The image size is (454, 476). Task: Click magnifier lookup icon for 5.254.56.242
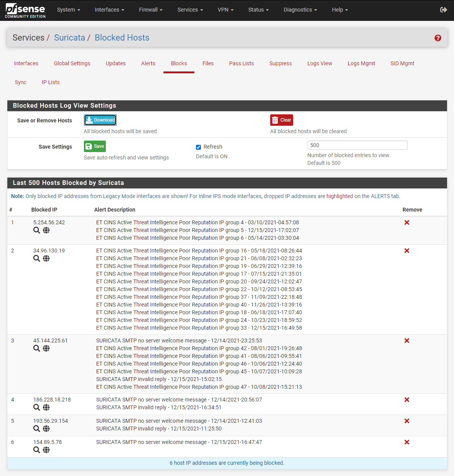(37, 230)
